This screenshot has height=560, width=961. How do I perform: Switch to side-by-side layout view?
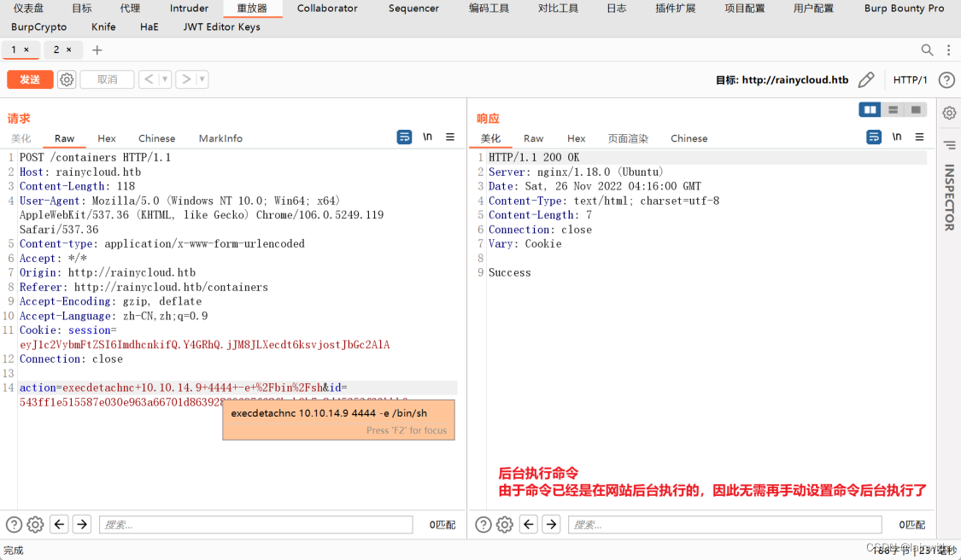[x=870, y=109]
